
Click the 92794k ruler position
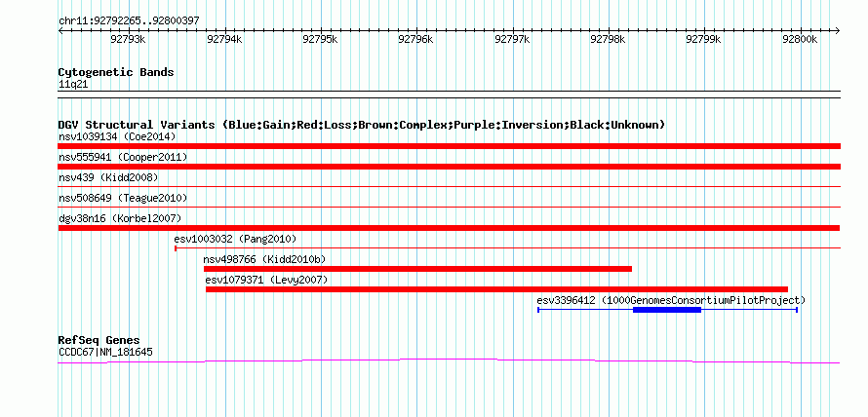(x=224, y=39)
